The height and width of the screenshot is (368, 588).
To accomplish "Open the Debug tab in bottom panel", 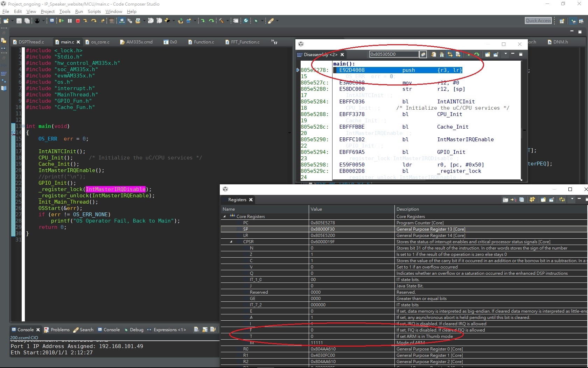I will click(134, 330).
